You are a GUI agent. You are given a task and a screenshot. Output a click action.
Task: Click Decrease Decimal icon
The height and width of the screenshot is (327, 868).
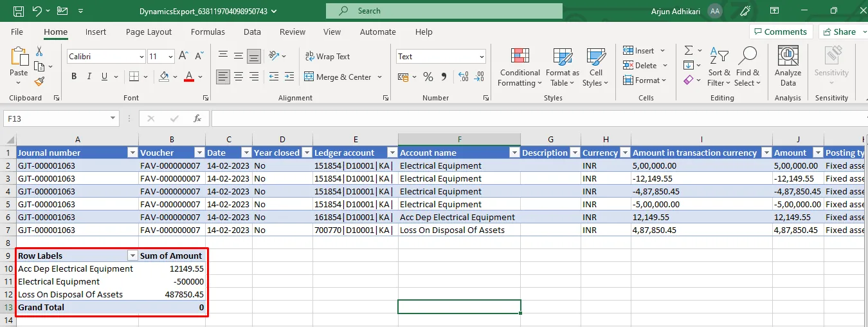pyautogui.click(x=478, y=77)
